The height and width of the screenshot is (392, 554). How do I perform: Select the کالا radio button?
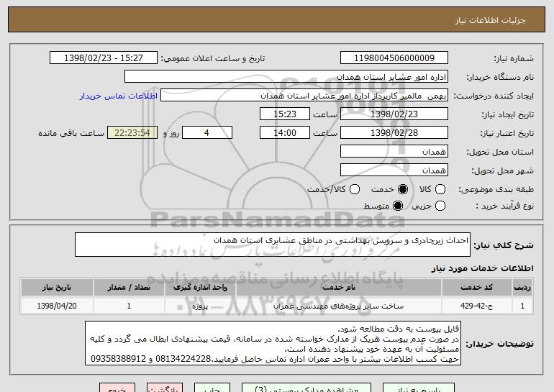(440, 189)
